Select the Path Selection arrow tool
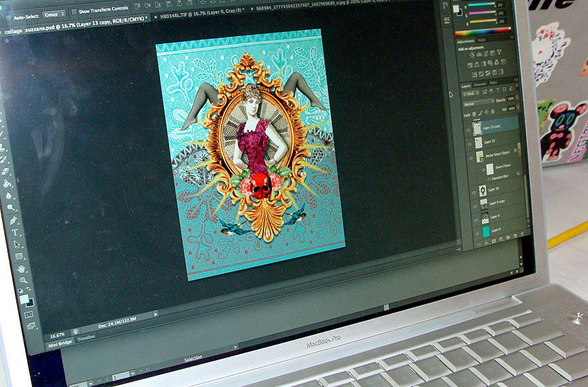This screenshot has width=588, height=387. point(17,244)
